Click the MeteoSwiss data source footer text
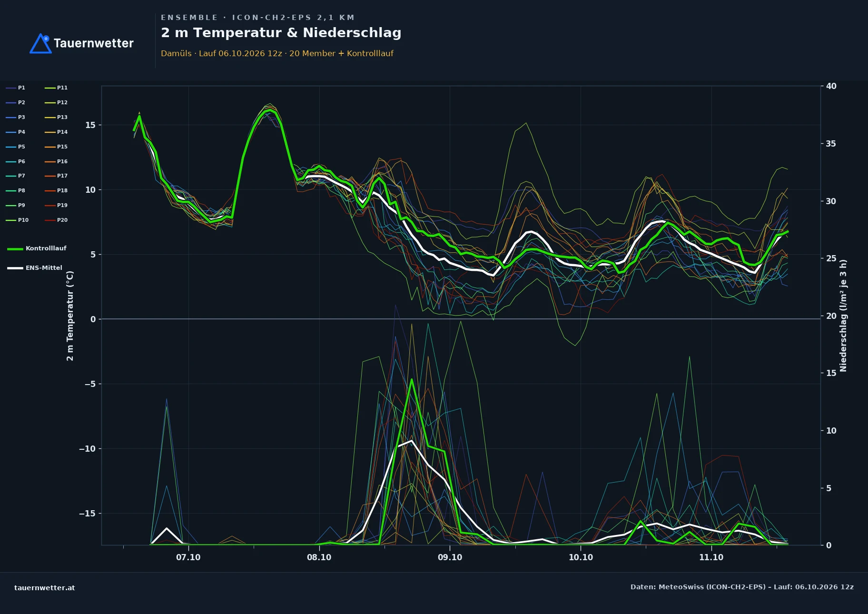This screenshot has width=868, height=614. [x=742, y=587]
